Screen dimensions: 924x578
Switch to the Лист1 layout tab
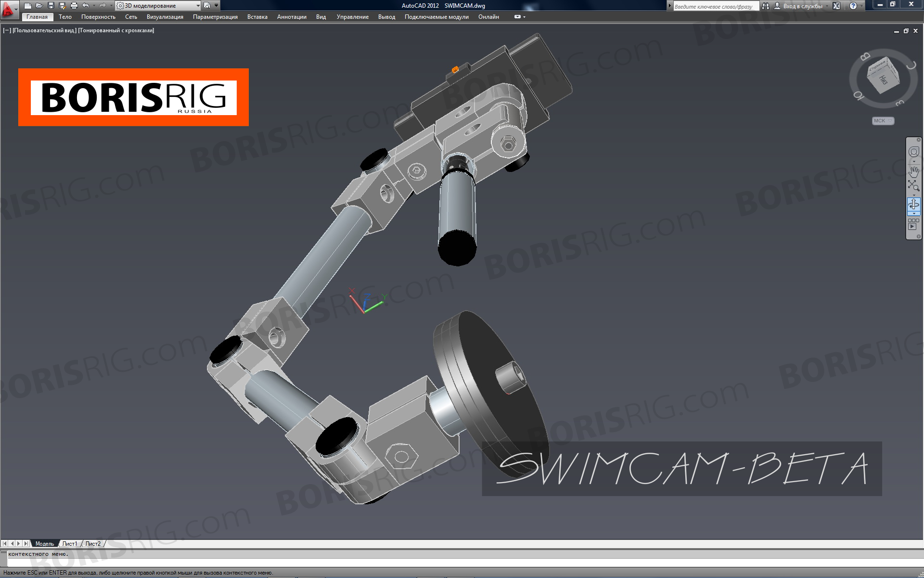pos(70,544)
